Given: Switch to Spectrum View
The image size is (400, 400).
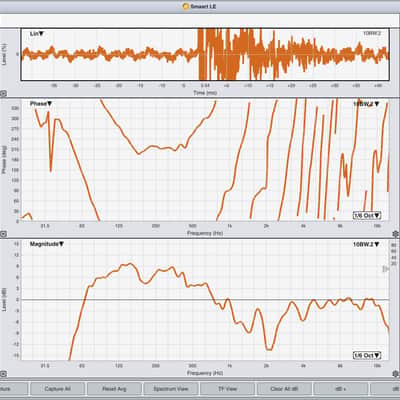Looking at the screenshot, I should (171, 389).
